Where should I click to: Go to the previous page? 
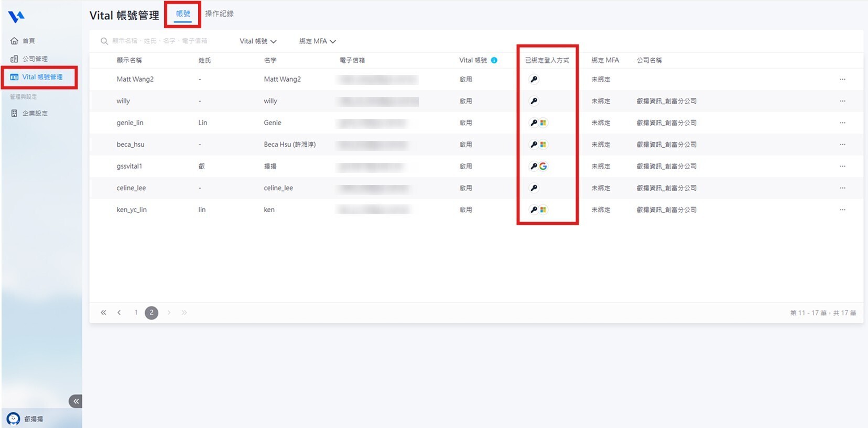point(119,313)
